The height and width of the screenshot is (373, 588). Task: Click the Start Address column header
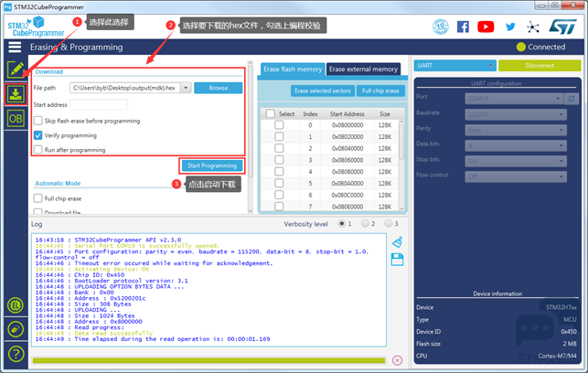coord(347,114)
